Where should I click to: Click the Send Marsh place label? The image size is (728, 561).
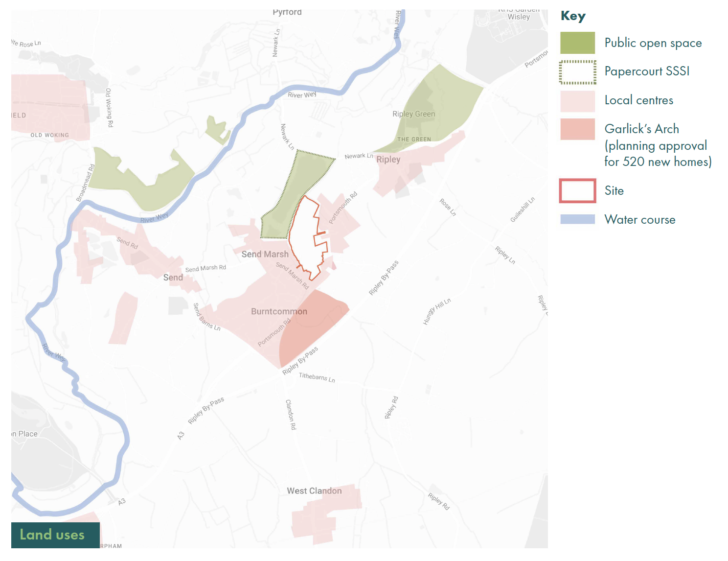click(x=265, y=254)
